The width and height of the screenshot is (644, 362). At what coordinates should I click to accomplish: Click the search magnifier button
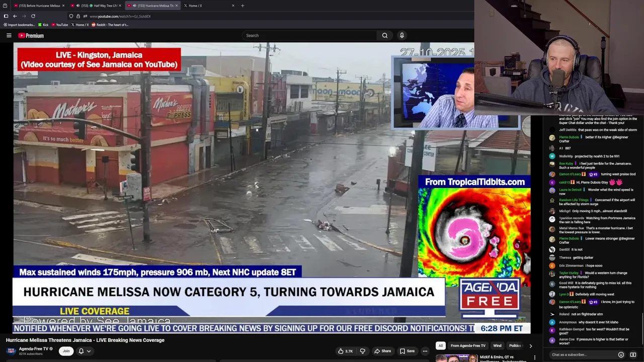[x=385, y=35]
